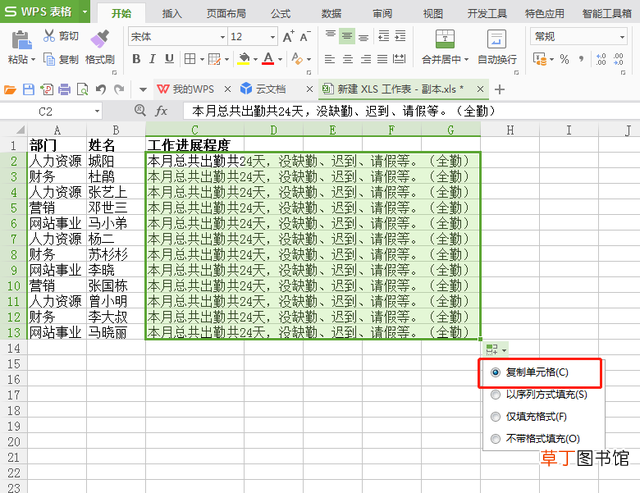Click the open folder icon

coord(10,89)
